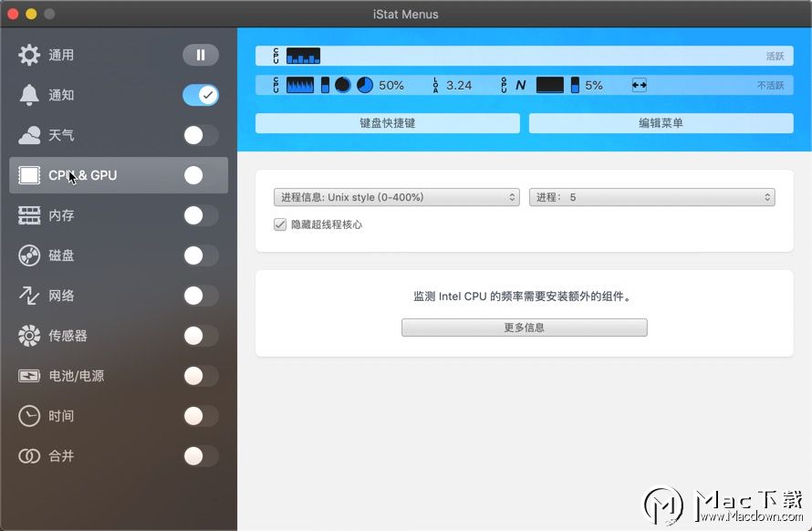Select the GPU bar meter beside 5%
812x531 pixels.
pos(575,85)
